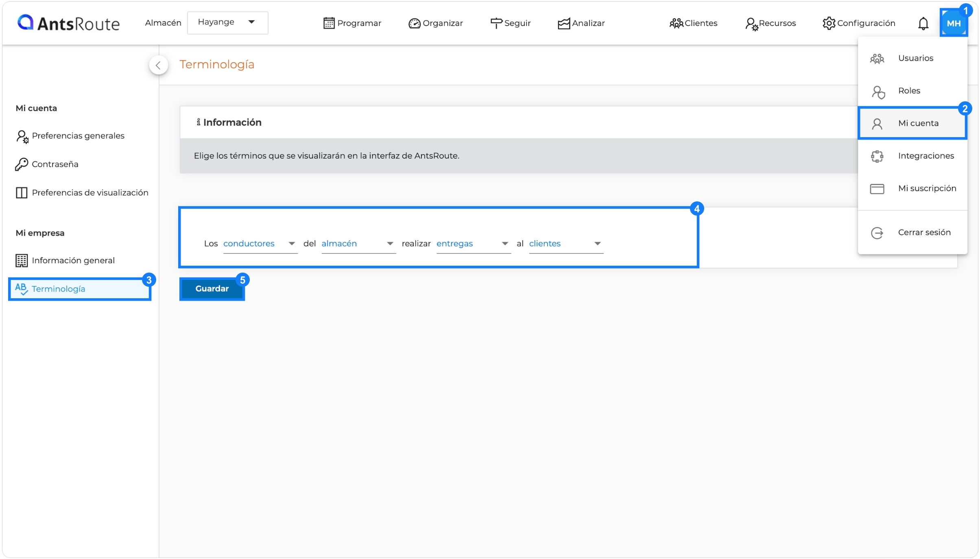Click the Mi cuenta person icon
Image resolution: width=980 pixels, height=559 pixels.
877,124
